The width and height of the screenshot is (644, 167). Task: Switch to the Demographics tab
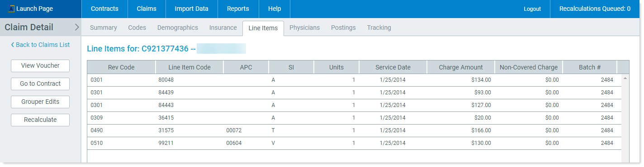pos(178,28)
